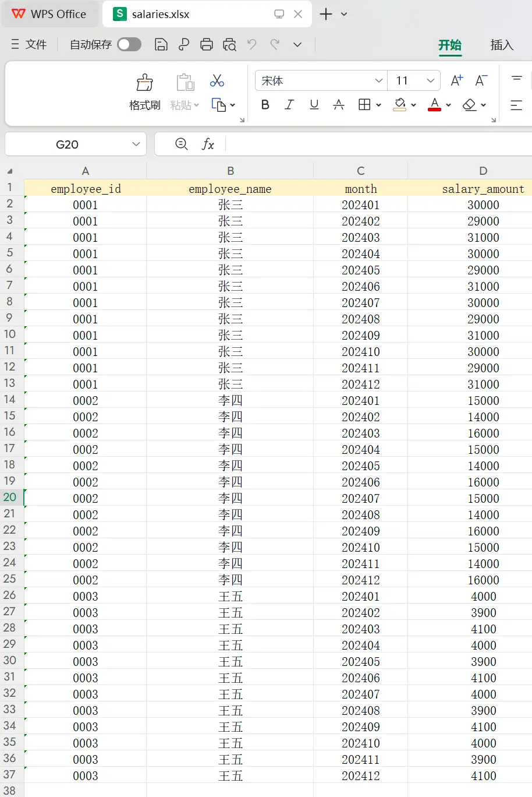532x797 pixels.
Task: Click the redo arrow
Action: click(x=275, y=44)
